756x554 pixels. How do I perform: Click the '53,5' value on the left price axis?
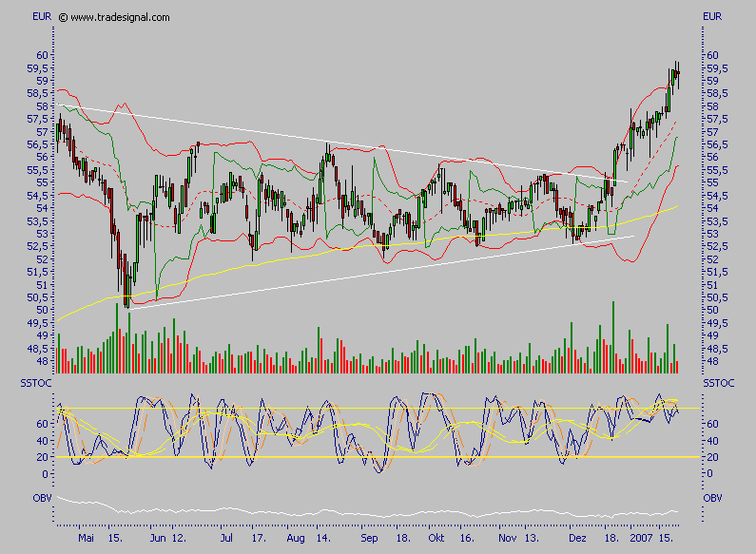[38, 220]
